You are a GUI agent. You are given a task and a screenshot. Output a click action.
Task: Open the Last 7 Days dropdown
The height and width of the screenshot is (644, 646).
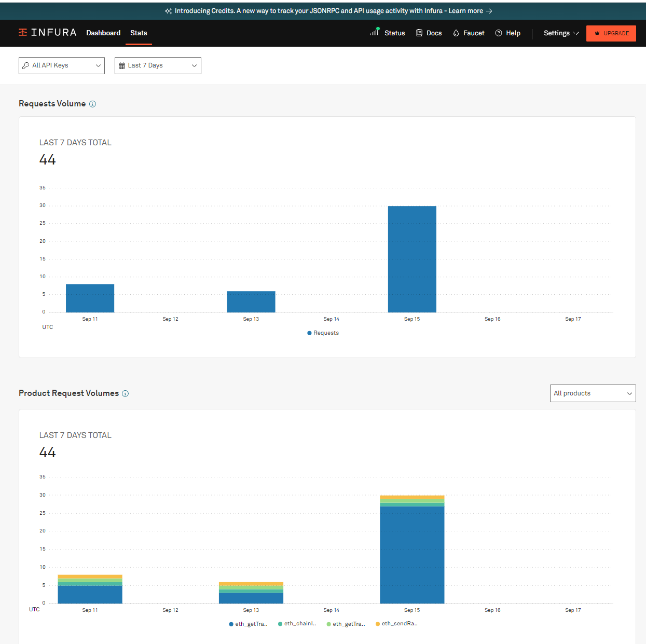[158, 65]
